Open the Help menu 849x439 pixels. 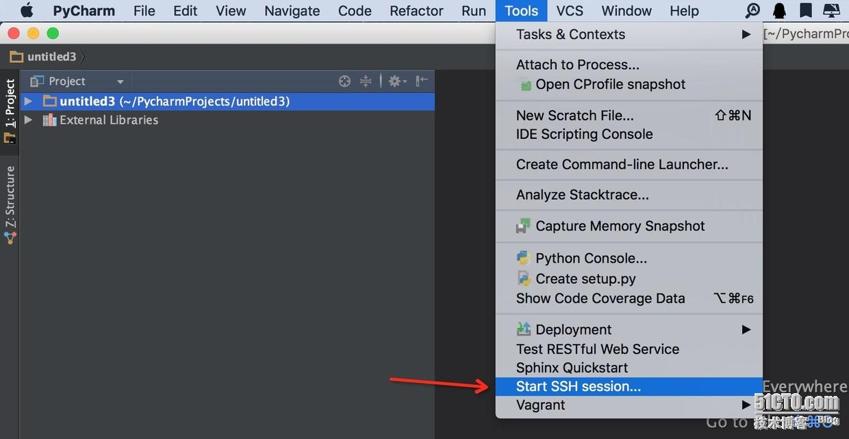[684, 11]
